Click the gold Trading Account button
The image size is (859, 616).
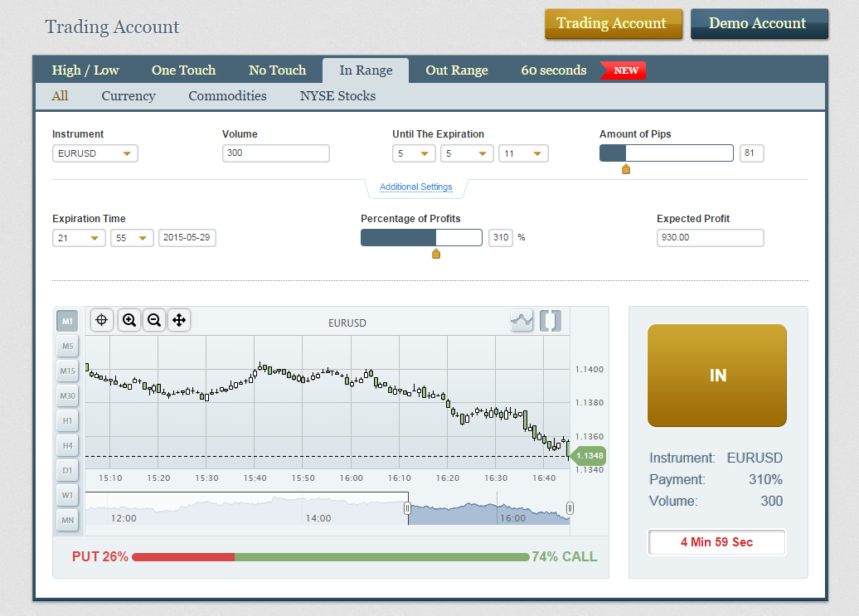(614, 23)
